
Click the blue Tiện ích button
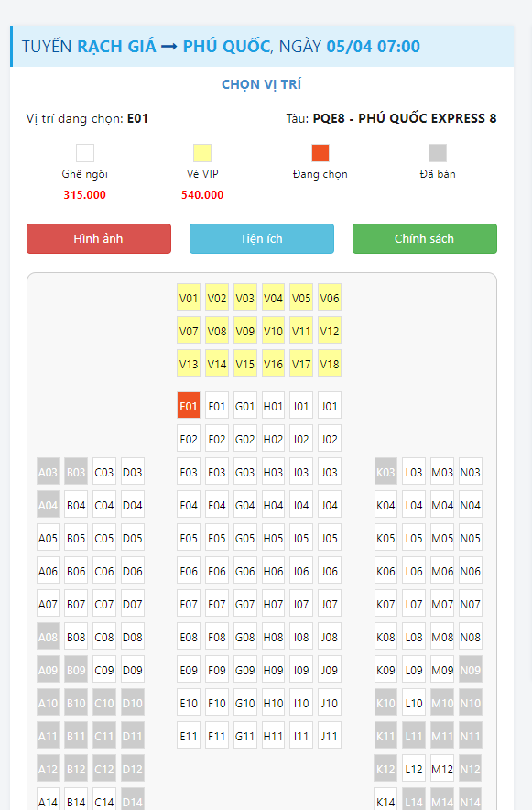[x=262, y=238]
